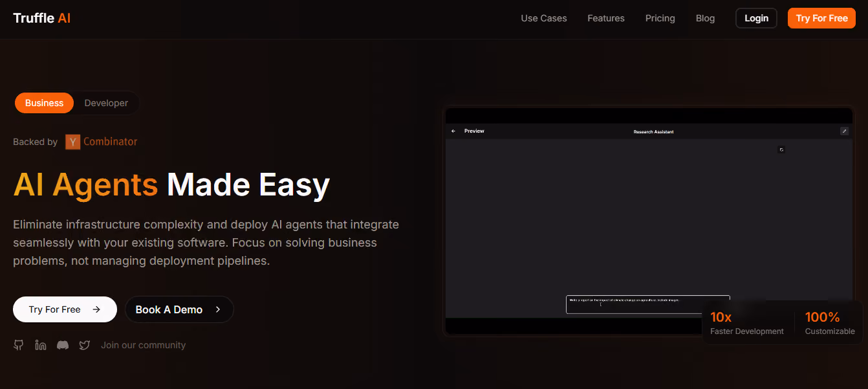Open the Discord community icon

(63, 345)
